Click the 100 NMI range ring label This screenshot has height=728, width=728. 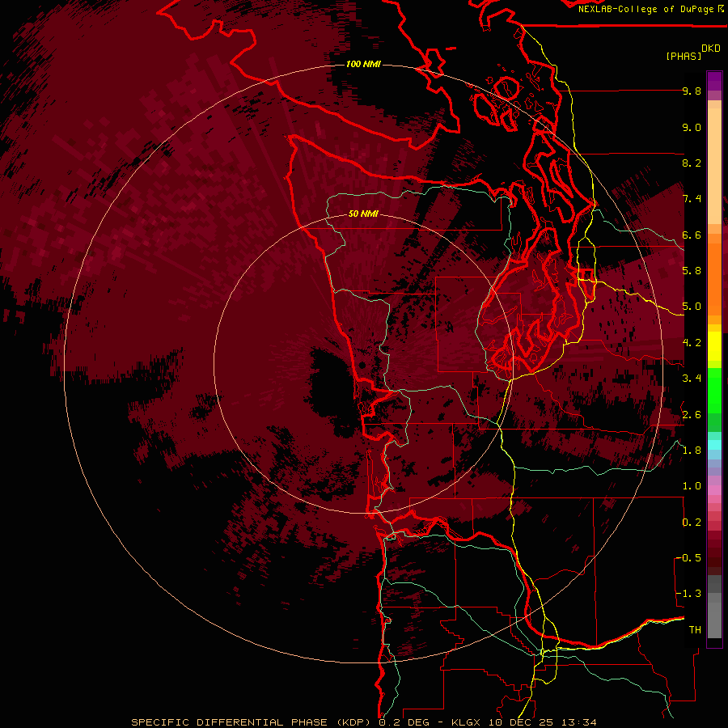click(x=363, y=64)
